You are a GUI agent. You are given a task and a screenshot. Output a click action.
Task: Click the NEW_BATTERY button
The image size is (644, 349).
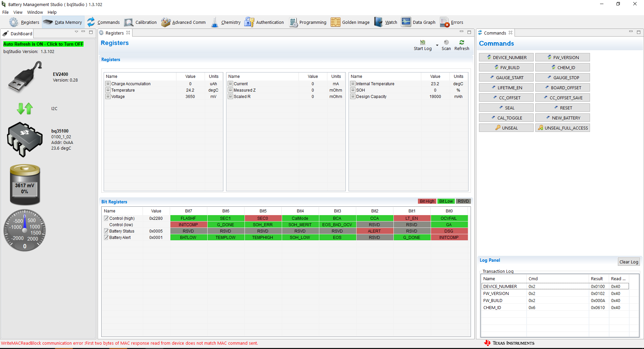[562, 118]
